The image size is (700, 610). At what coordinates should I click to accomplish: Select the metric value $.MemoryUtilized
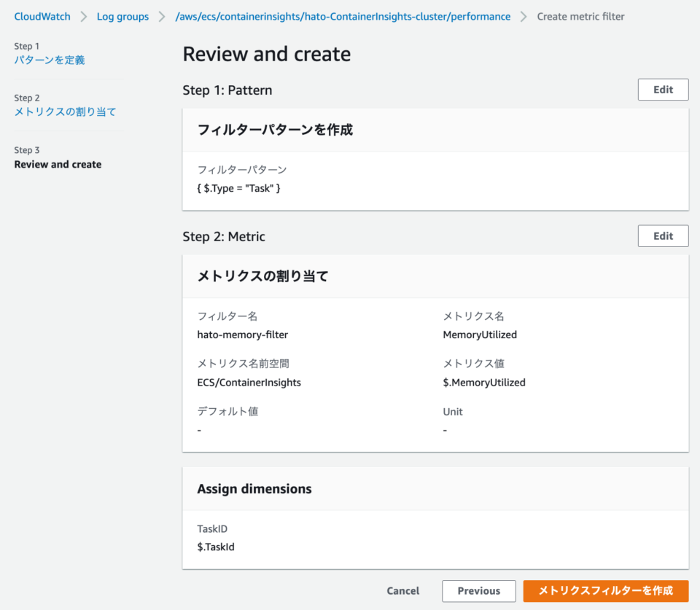tap(484, 382)
